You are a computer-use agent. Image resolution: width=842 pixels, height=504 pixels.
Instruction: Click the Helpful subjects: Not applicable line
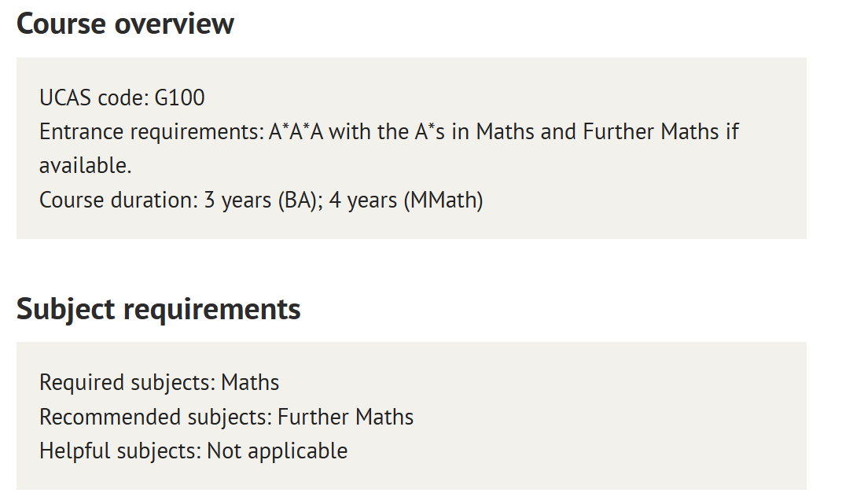[x=193, y=451]
